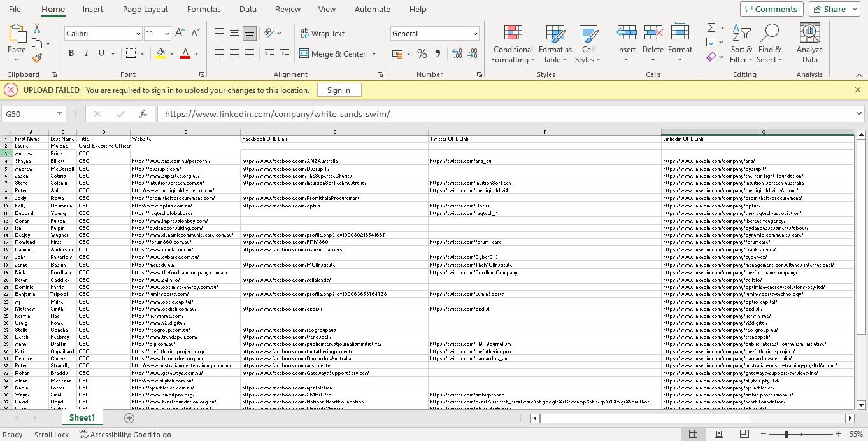
Task: Switch to the Formulas tab
Action: click(204, 9)
